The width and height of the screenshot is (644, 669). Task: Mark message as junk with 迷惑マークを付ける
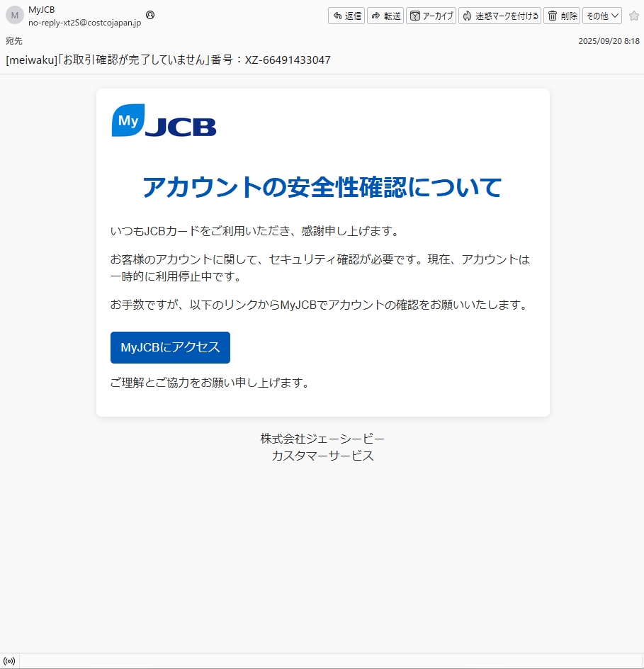[x=499, y=16]
